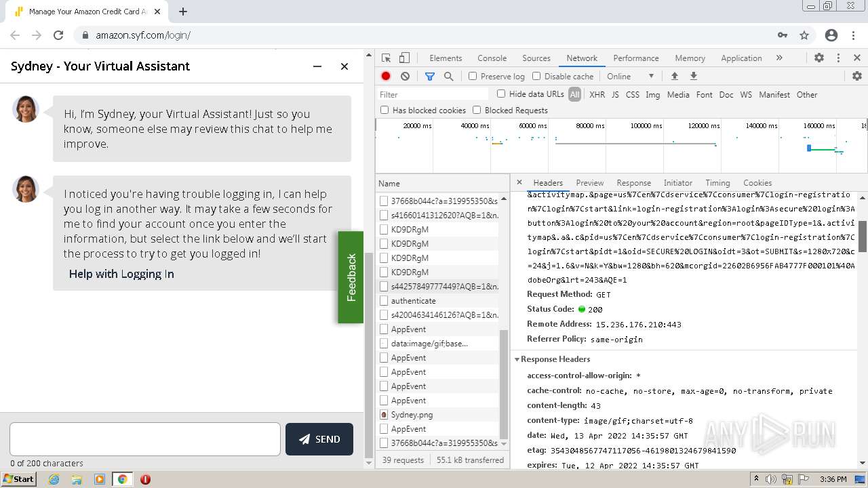Import HAR file upload arrow

674,77
